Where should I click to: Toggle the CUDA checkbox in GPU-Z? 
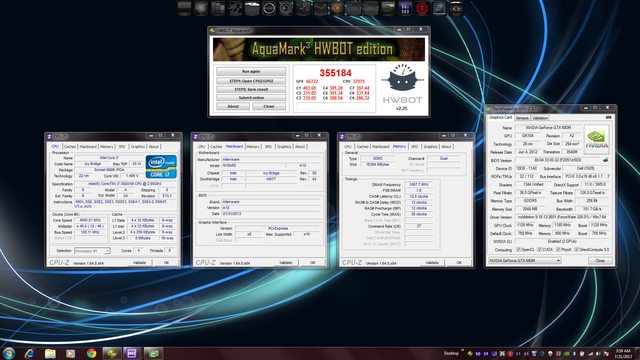pos(540,249)
